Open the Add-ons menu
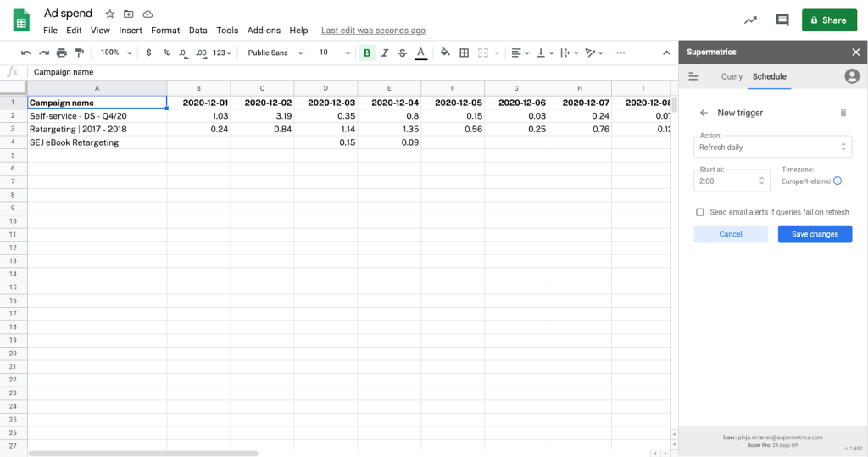The width and height of the screenshot is (868, 457). 264,31
